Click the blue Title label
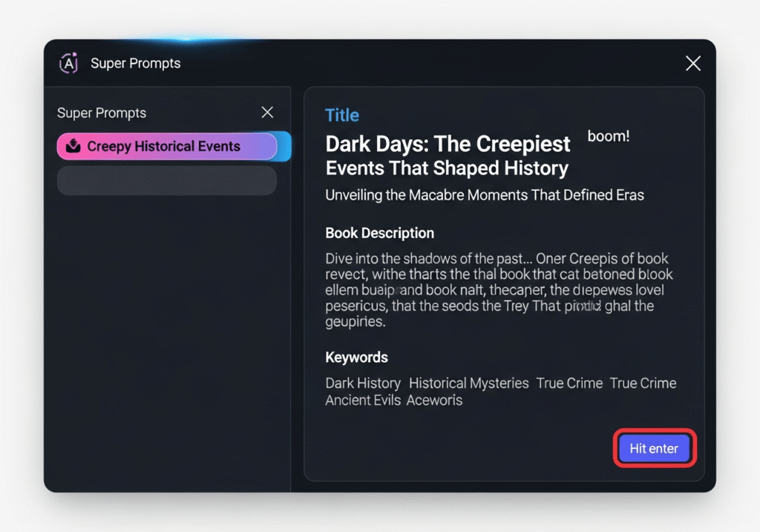The height and width of the screenshot is (532, 760). tap(342, 115)
